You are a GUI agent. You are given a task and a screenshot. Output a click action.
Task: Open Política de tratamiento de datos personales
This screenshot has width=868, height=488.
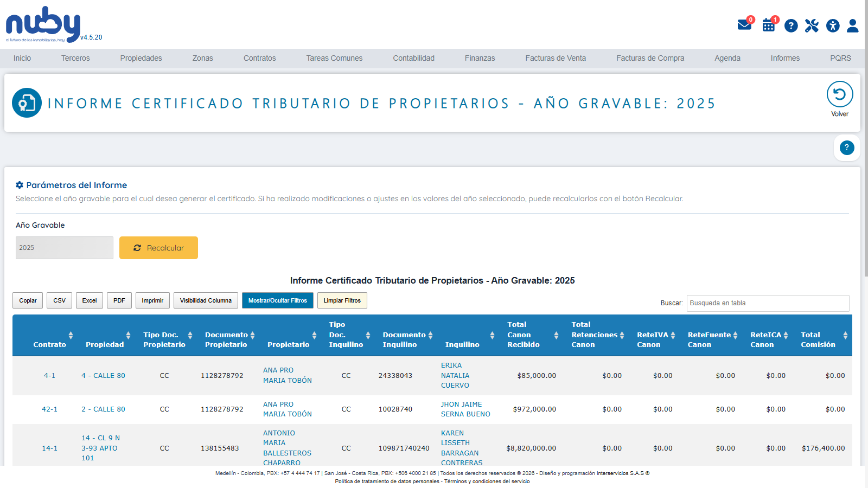pyautogui.click(x=387, y=481)
